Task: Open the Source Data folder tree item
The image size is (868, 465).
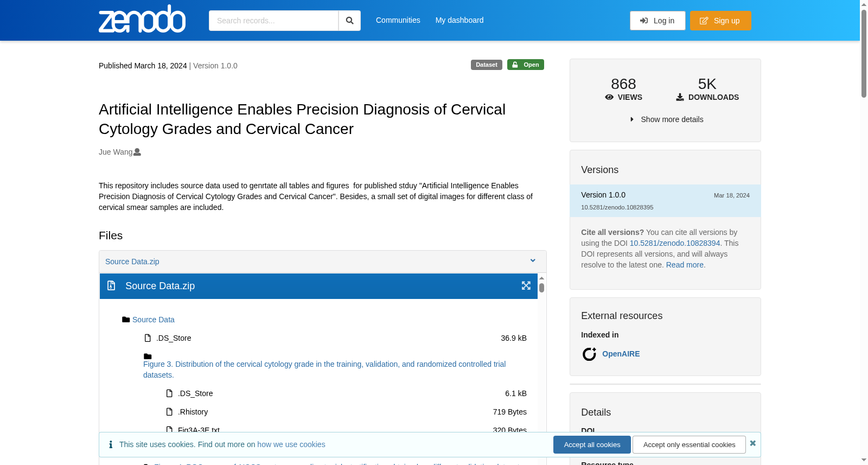Action: pos(154,320)
